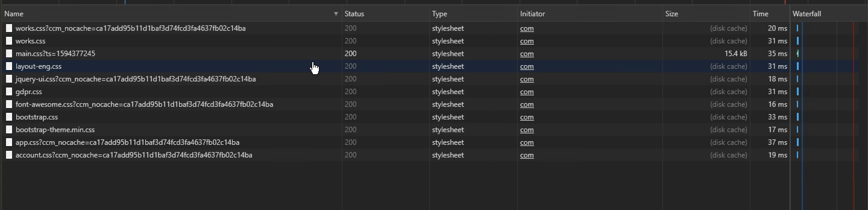Click file icon next to font-awesome.css request
The height and width of the screenshot is (210, 868).
click(9, 104)
